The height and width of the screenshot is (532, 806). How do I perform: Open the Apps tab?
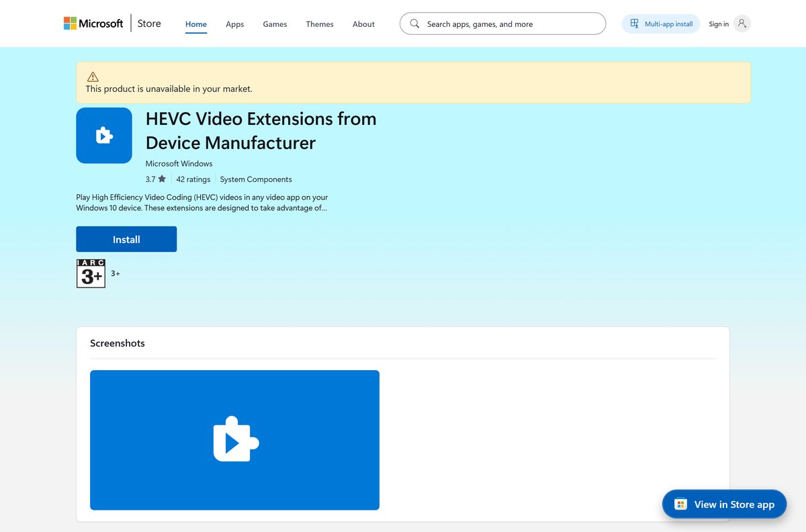(x=235, y=24)
